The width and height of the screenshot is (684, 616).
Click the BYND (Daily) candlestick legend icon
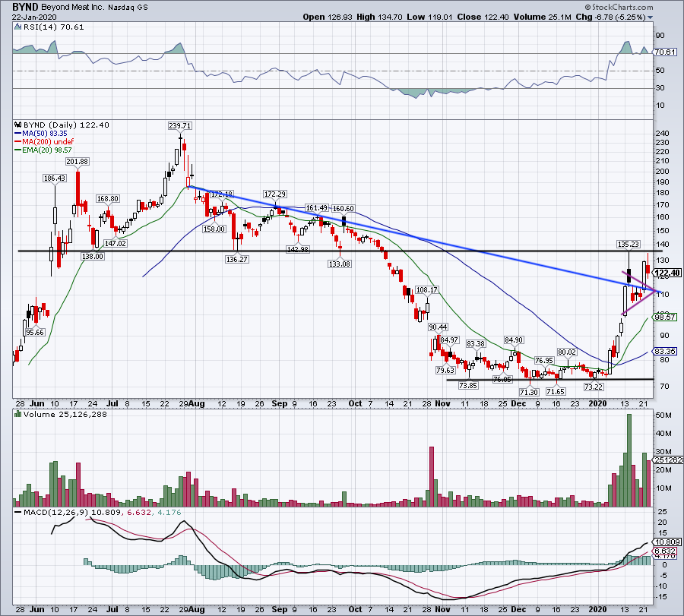coord(18,125)
